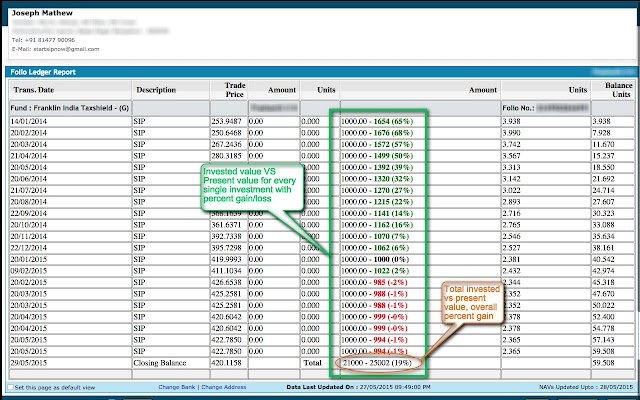Select amount '1000.00 - 1022 (2%)'
The image size is (640, 400).
375,271
